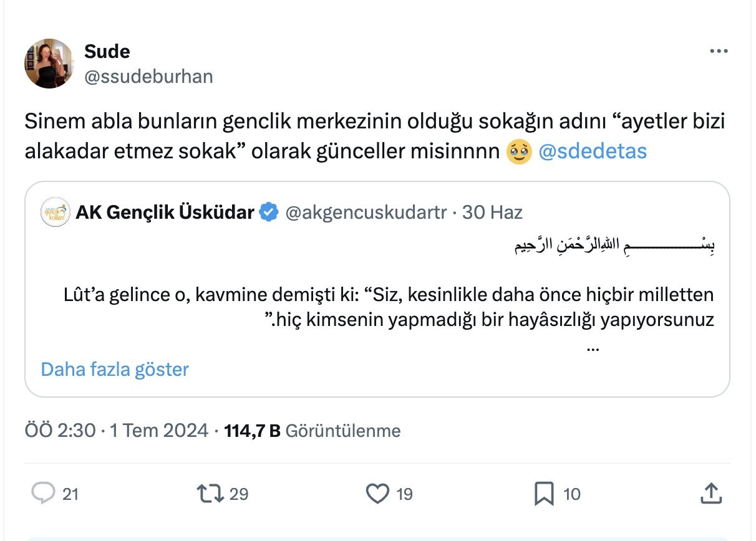Expand quoted tweet with Daha fazla göster
The image size is (756, 541).
pyautogui.click(x=115, y=369)
